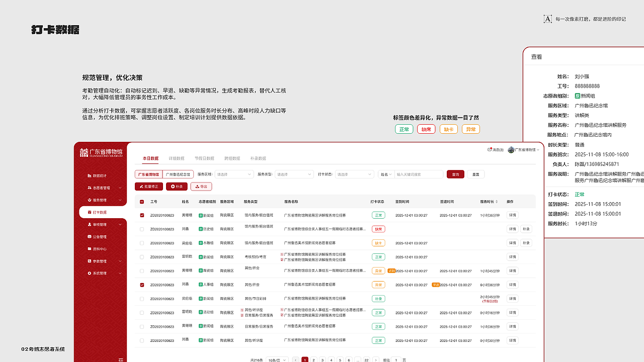Click the 资料中心 folder icon in sidebar
The height and width of the screenshot is (362, 644).
(90, 249)
